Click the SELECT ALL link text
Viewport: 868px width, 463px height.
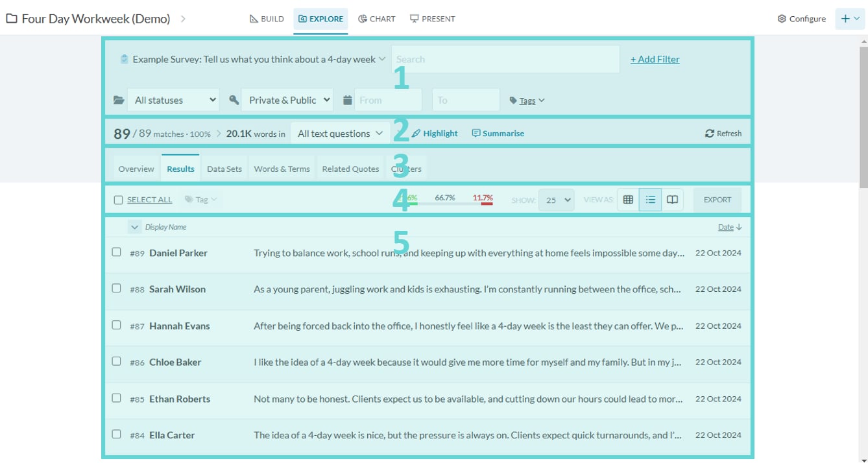click(x=150, y=200)
